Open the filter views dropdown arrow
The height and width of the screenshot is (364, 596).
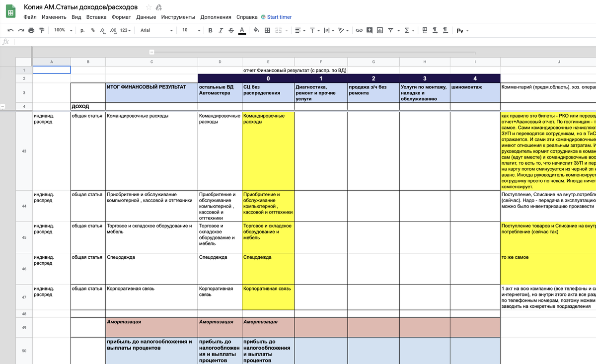pyautogui.click(x=398, y=30)
